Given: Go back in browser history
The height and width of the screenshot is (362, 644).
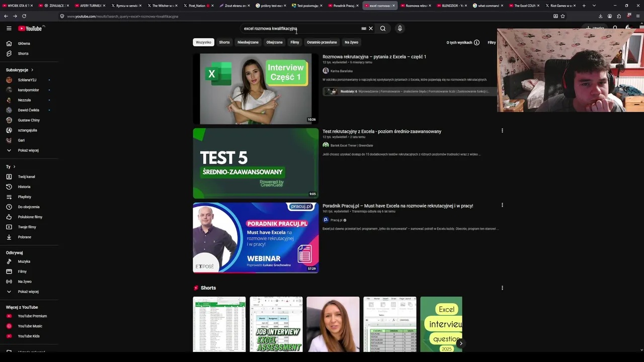Looking at the screenshot, I should pyautogui.click(x=6, y=16).
